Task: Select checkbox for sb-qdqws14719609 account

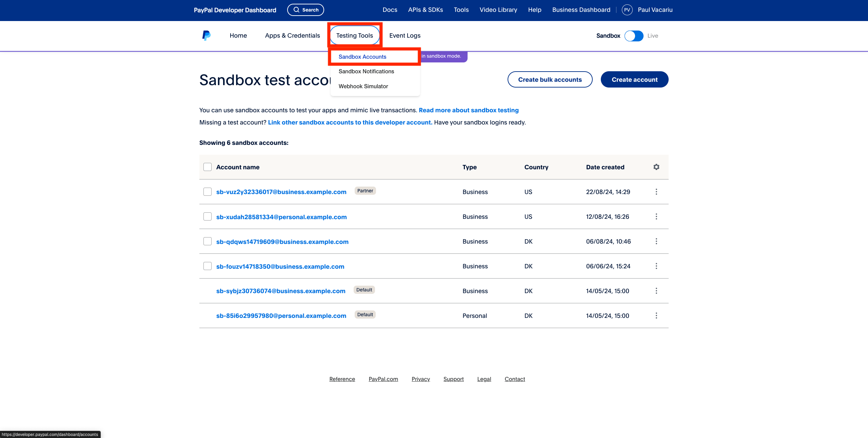Action: [208, 241]
